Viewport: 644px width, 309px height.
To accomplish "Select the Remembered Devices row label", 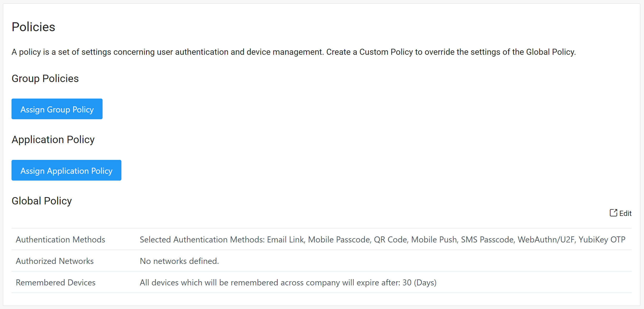I will pyautogui.click(x=55, y=283).
